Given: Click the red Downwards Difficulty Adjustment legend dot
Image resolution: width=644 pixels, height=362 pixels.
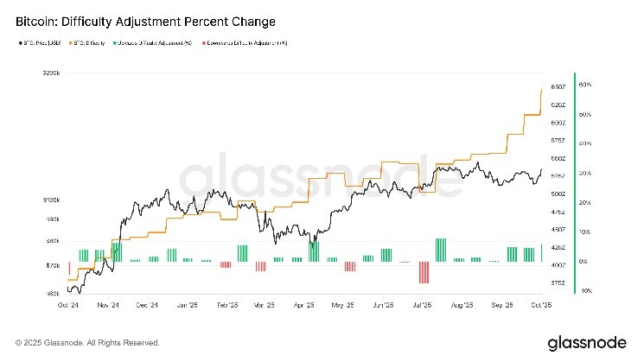Looking at the screenshot, I should pos(203,41).
